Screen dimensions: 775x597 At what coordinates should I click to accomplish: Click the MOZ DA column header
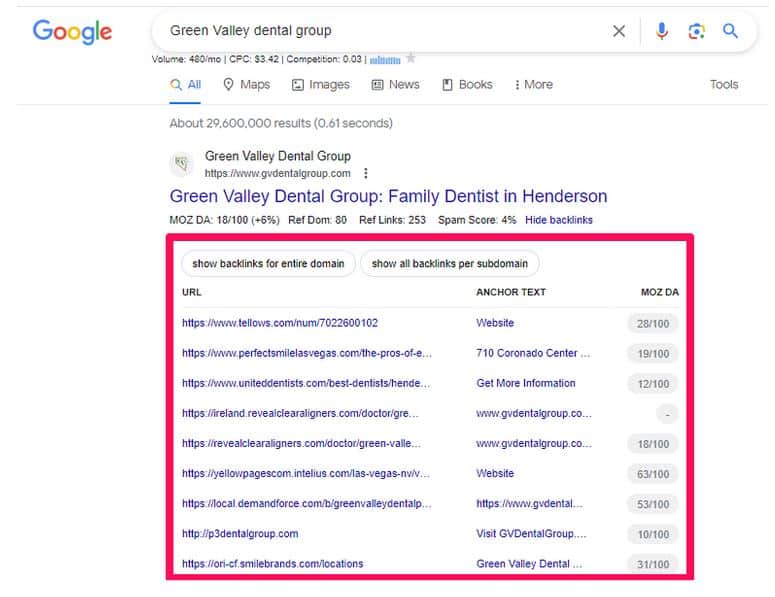pyautogui.click(x=659, y=292)
